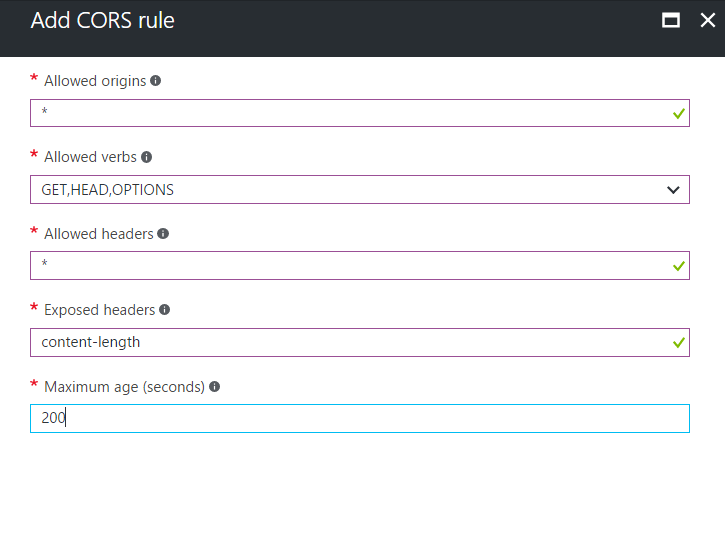Image resolution: width=725 pixels, height=545 pixels.
Task: Click the 'Allowed headers' label text
Action: pyautogui.click(x=98, y=234)
